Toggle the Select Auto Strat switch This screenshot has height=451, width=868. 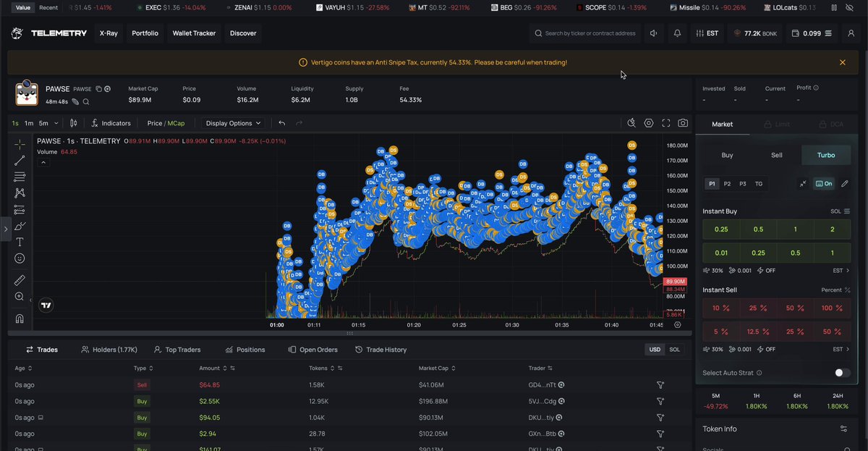click(x=842, y=373)
